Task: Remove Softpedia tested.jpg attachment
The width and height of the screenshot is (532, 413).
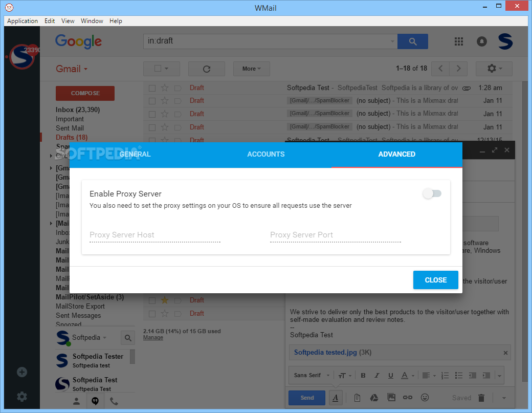Action: [505, 353]
